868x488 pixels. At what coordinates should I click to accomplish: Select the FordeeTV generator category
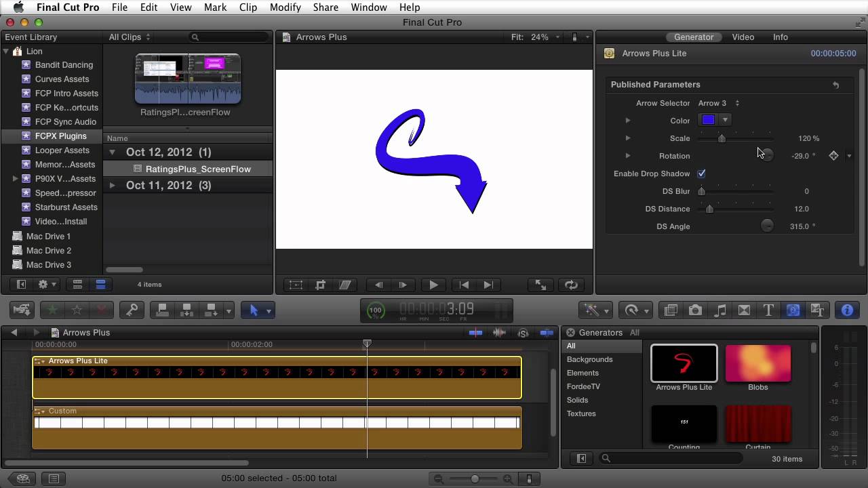(583, 386)
